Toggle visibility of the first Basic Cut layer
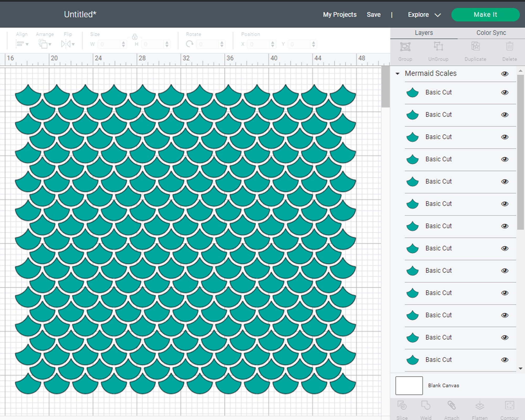The height and width of the screenshot is (420, 525). 505,92
